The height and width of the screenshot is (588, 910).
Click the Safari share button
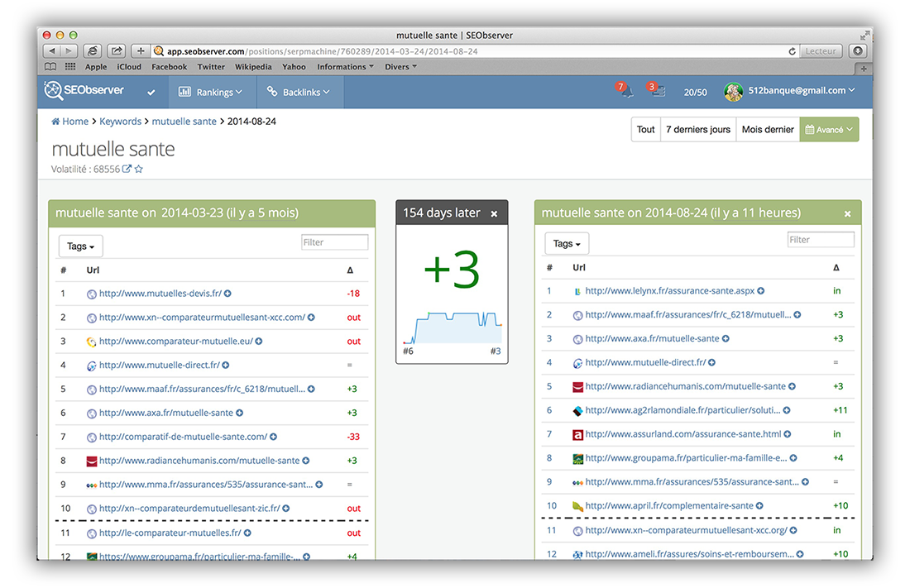click(117, 51)
